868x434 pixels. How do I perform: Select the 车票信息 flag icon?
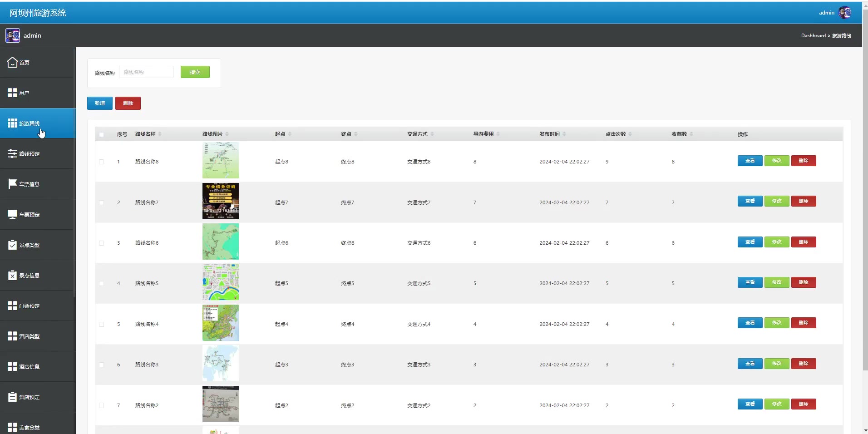(x=12, y=184)
